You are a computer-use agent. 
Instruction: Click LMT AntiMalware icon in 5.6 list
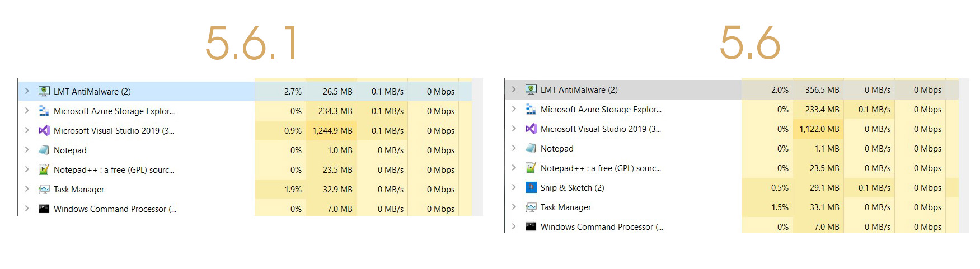coord(531,89)
